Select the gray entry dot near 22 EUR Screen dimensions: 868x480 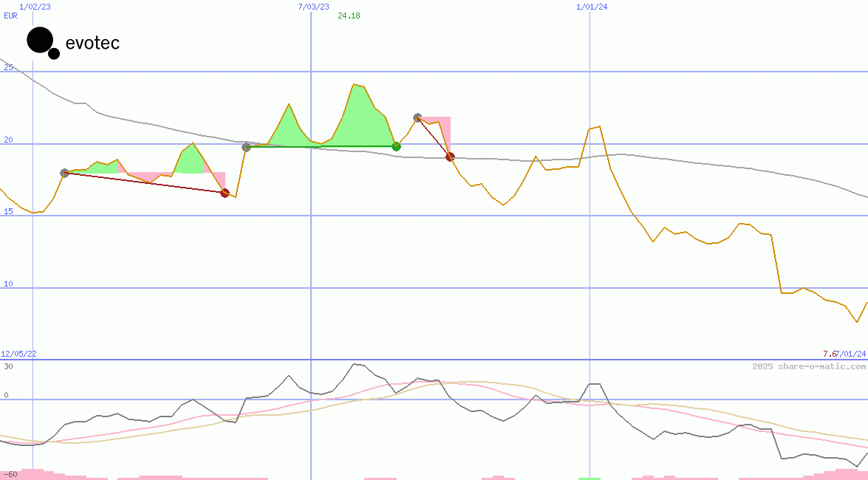coord(417,117)
